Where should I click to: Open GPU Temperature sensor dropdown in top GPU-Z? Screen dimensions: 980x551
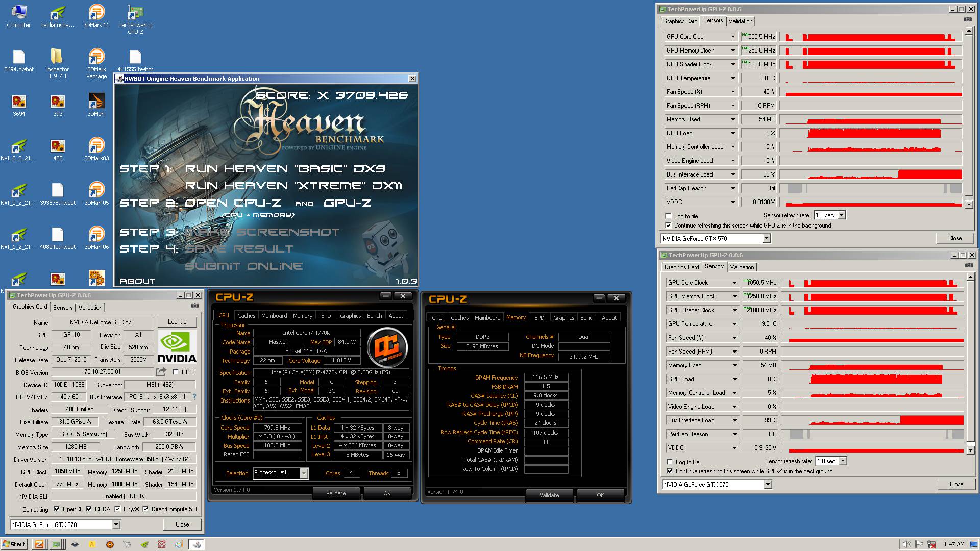click(x=733, y=78)
